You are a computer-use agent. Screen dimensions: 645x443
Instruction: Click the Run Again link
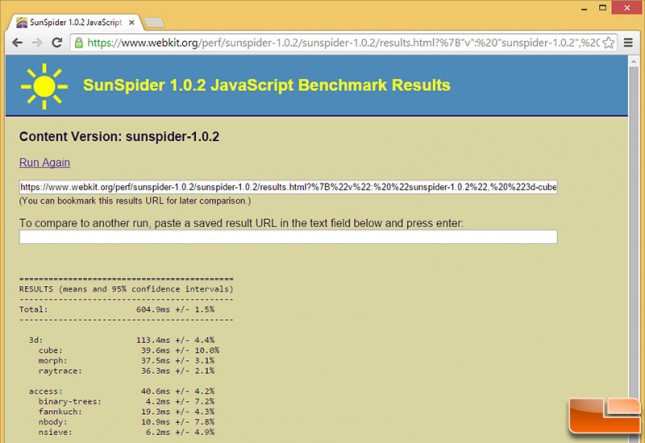[x=44, y=162]
